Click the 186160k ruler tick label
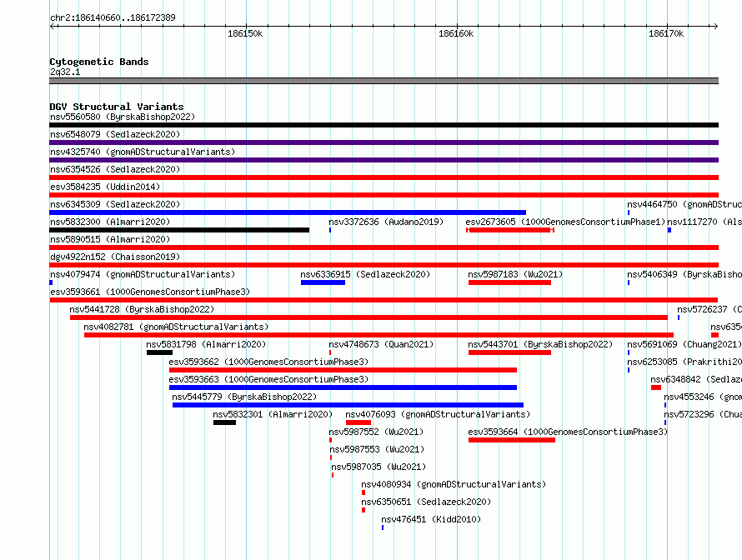This screenshot has width=742, height=560. coord(456,33)
